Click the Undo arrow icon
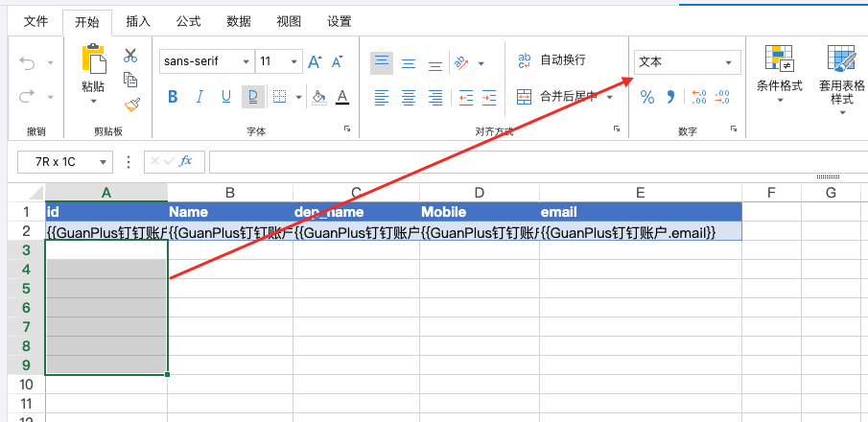868x422 pixels. pyautogui.click(x=27, y=63)
